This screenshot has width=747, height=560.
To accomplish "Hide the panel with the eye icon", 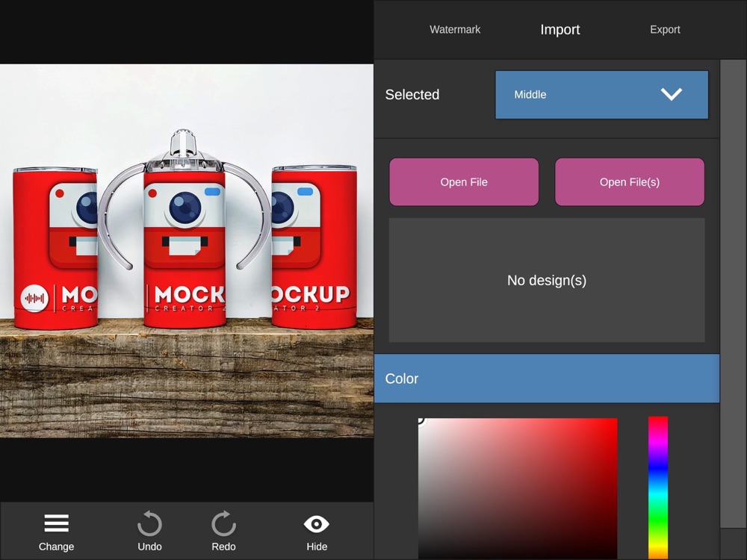I will pos(316,532).
